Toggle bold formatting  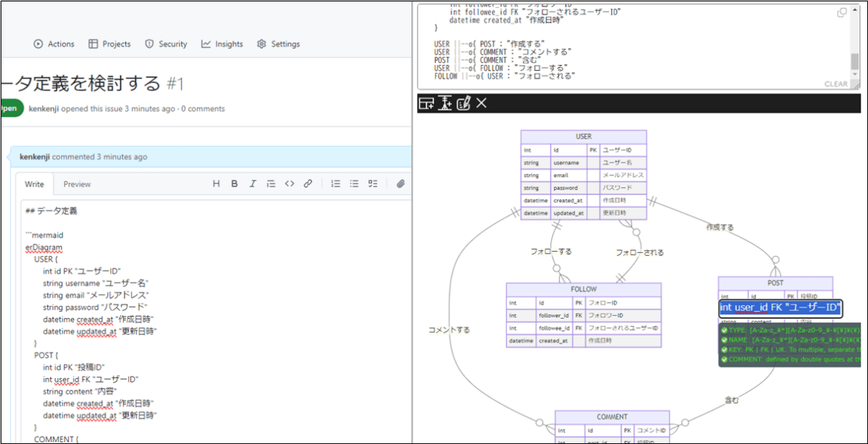[x=234, y=184]
